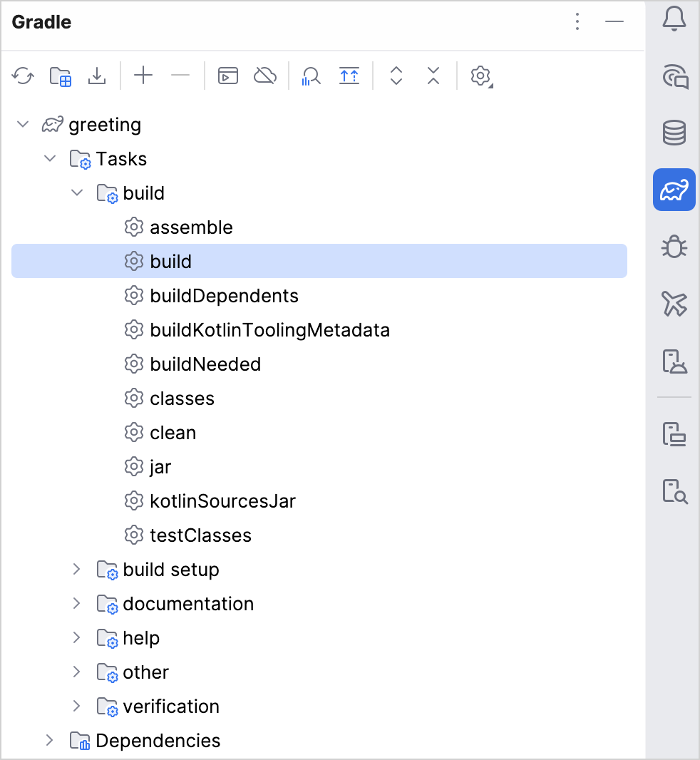Click the device with layout panel sidebar icon
This screenshot has width=700, height=760.
674,433
